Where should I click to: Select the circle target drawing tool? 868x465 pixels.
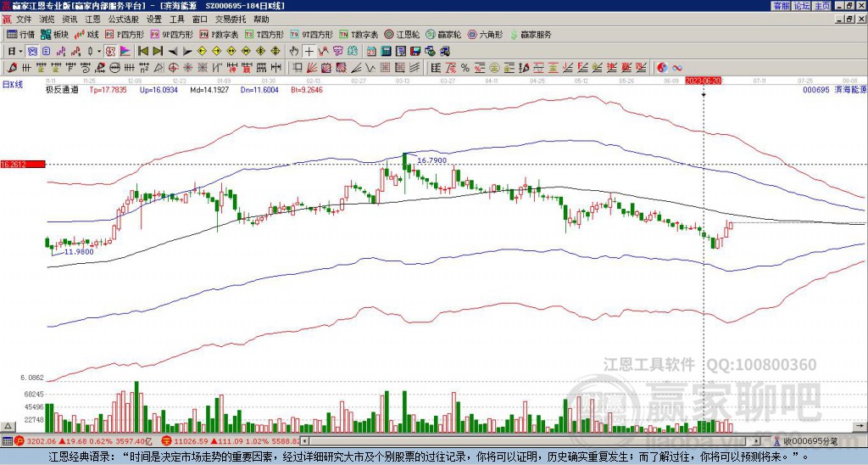click(173, 68)
